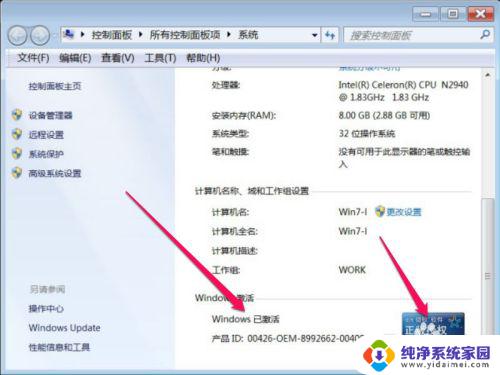Image resolution: width=500 pixels, height=375 pixels.
Task: Click the search magnifier icon
Action: tap(485, 35)
